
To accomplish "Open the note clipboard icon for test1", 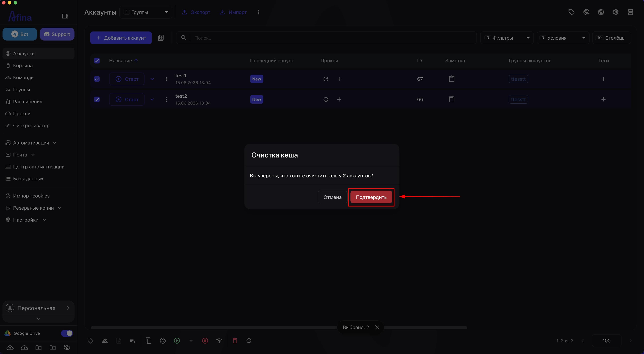I will pos(451,79).
